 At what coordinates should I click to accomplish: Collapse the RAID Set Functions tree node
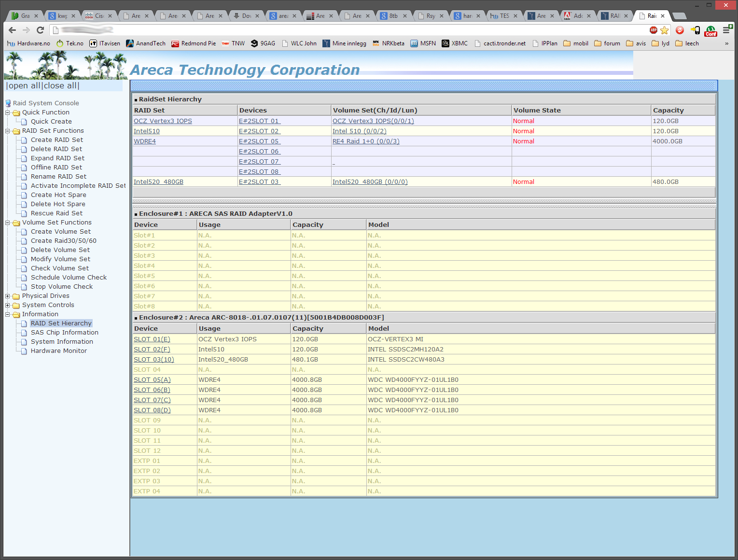click(x=7, y=131)
